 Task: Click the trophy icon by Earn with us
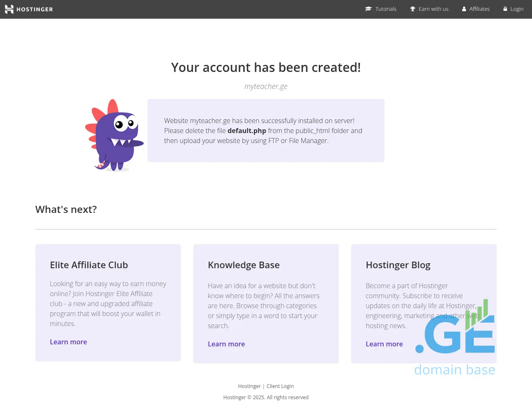pos(413,9)
